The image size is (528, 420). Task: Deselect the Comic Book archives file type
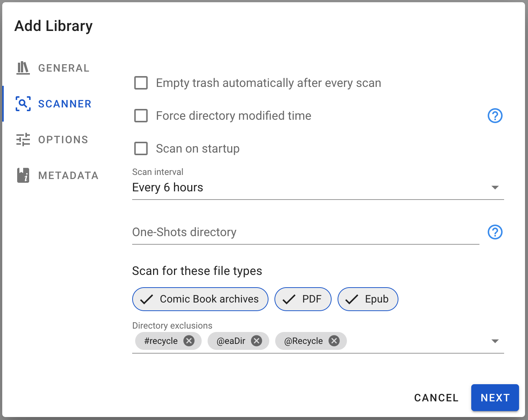(200, 299)
